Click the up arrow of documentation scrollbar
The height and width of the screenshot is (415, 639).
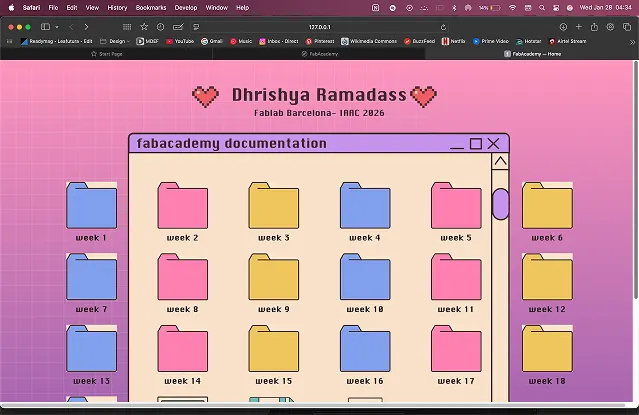tap(500, 161)
